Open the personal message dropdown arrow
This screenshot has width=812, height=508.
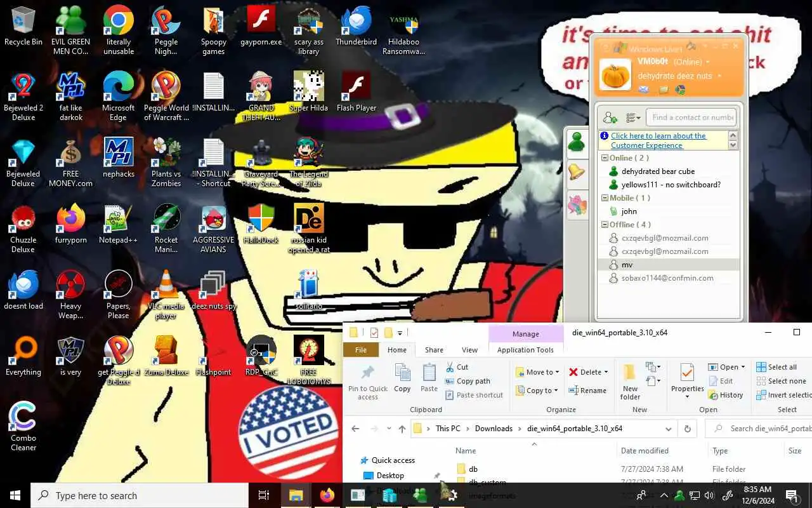(x=719, y=76)
